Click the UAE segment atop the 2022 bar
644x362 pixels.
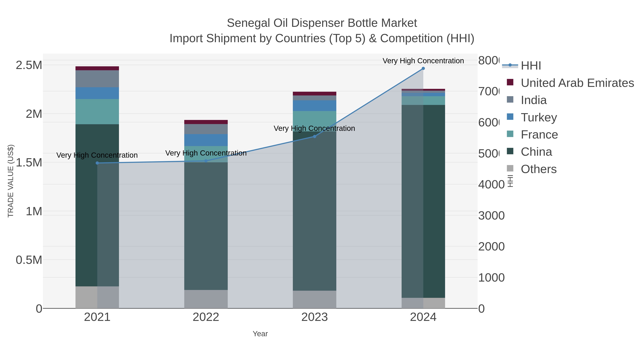[206, 122]
